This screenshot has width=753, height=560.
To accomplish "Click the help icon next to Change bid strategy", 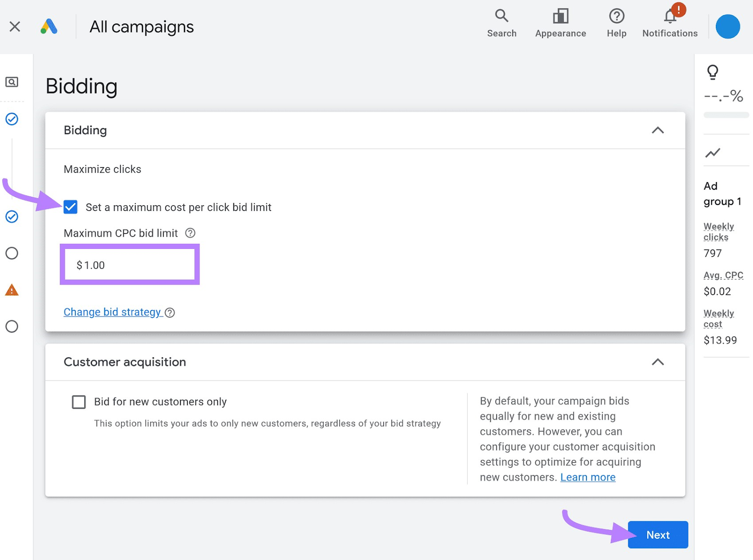I will [x=170, y=312].
